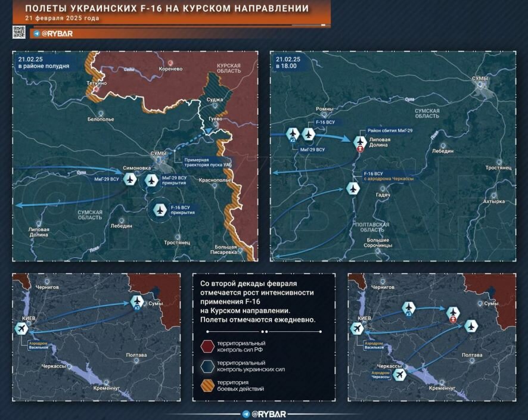Click the 'территориальный контроль сил РФ' legend text
Image resolution: width=528 pixels, height=420 pixels.
(x=241, y=346)
